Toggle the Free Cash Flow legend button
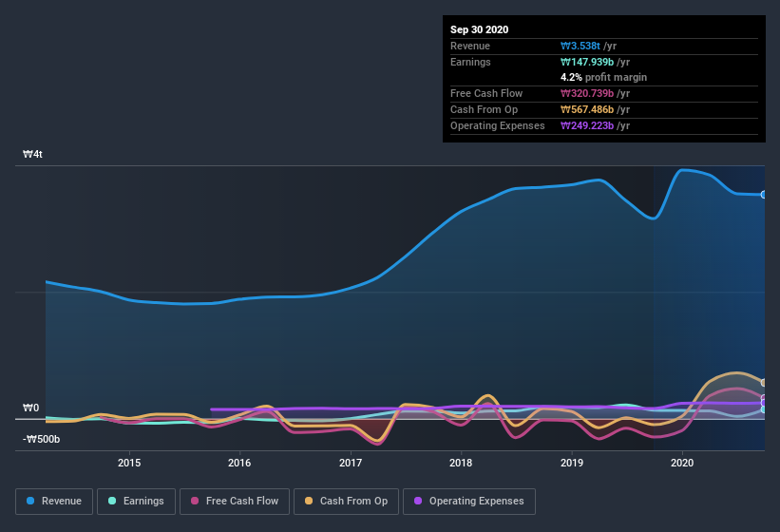 point(235,502)
